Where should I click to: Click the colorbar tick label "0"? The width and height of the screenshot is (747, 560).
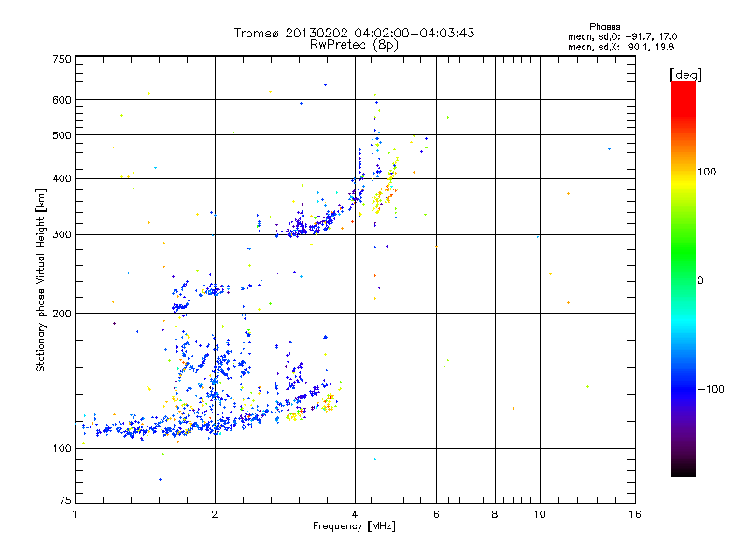[x=700, y=281]
